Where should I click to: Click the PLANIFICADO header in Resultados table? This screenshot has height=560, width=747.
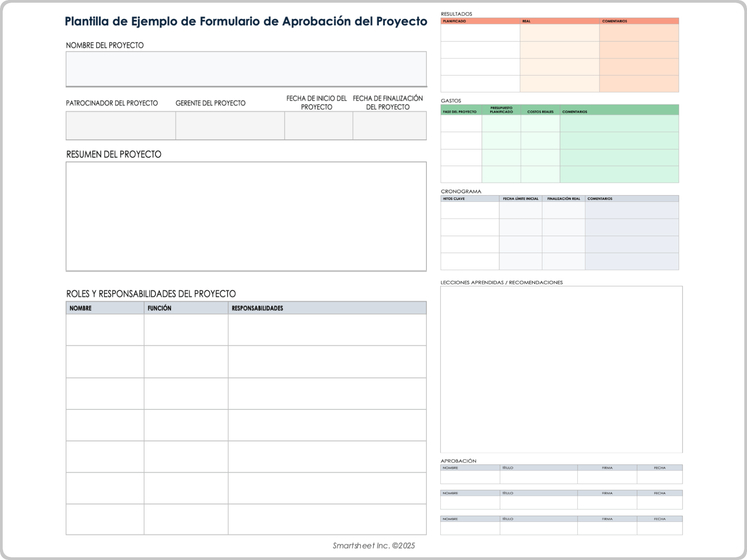454,21
